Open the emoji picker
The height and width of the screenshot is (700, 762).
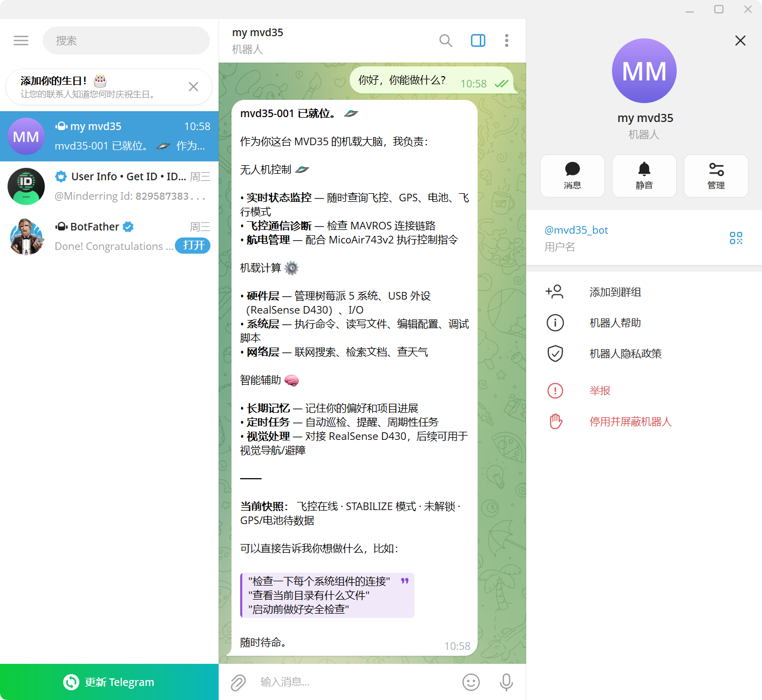click(471, 682)
